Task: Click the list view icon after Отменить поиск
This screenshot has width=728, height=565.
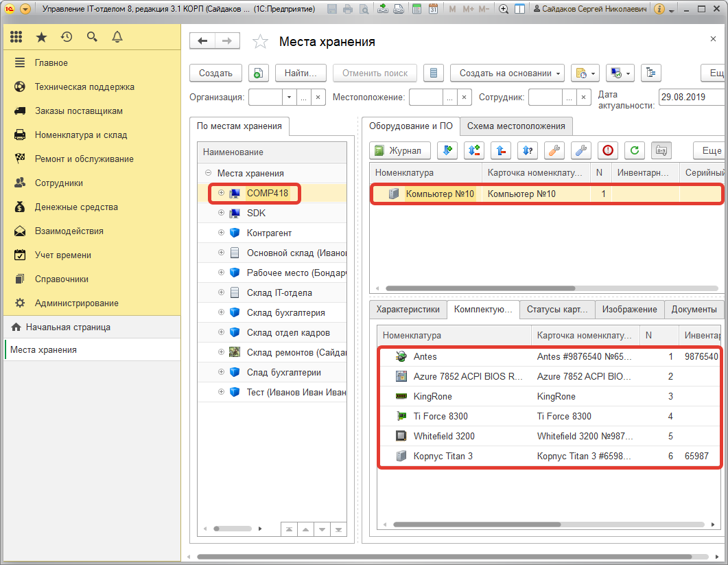Action: pyautogui.click(x=434, y=73)
